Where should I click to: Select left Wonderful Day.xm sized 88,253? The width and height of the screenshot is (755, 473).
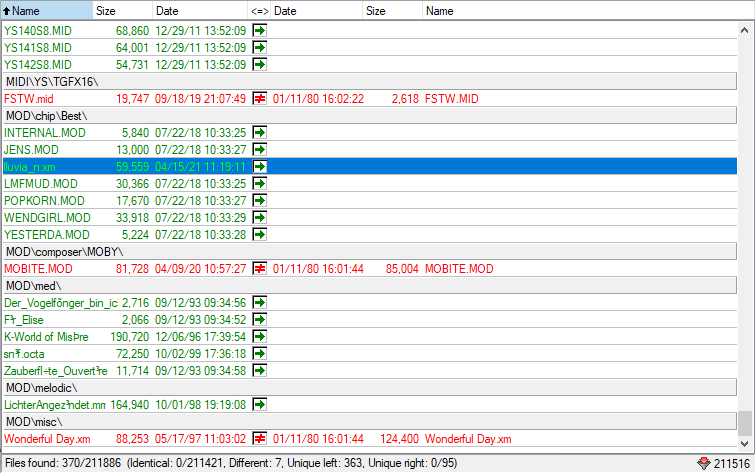coord(47,439)
